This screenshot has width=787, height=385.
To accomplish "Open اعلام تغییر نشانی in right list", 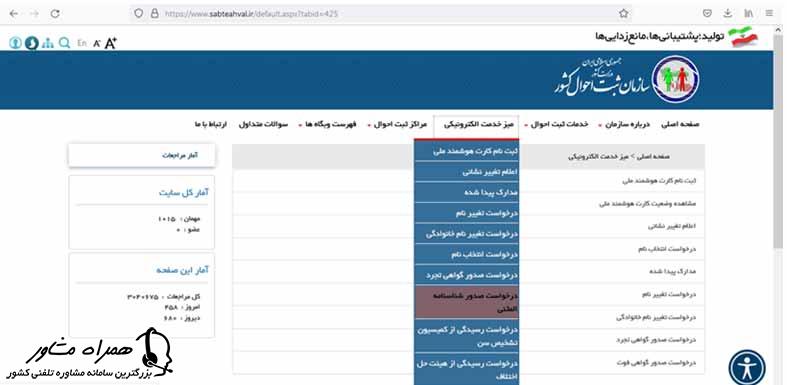I will coord(672,226).
